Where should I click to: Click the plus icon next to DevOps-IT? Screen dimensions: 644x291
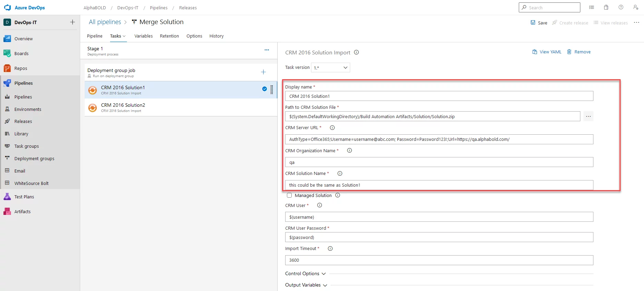pos(73,22)
